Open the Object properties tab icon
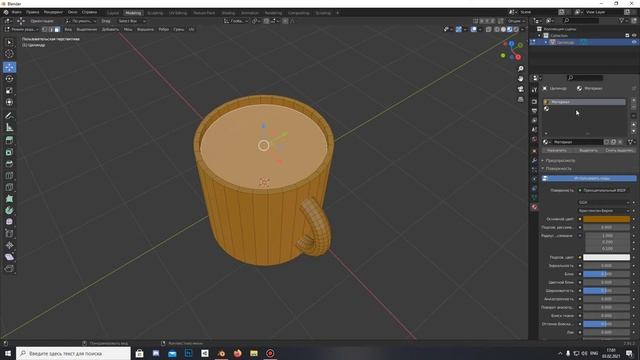This screenshot has width=640, height=360. pos(534,150)
